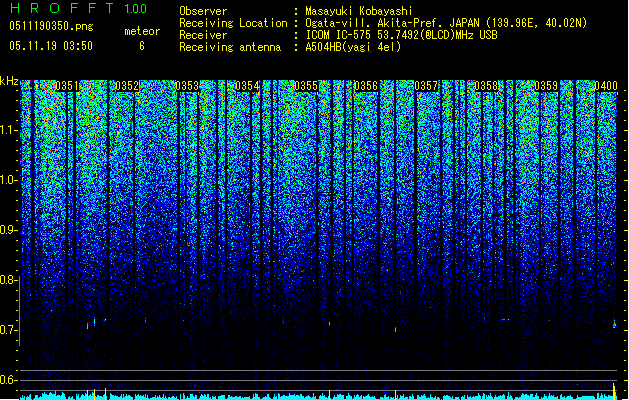Click the 0.6 kHz axis tick label
629x400 pixels.
8,380
